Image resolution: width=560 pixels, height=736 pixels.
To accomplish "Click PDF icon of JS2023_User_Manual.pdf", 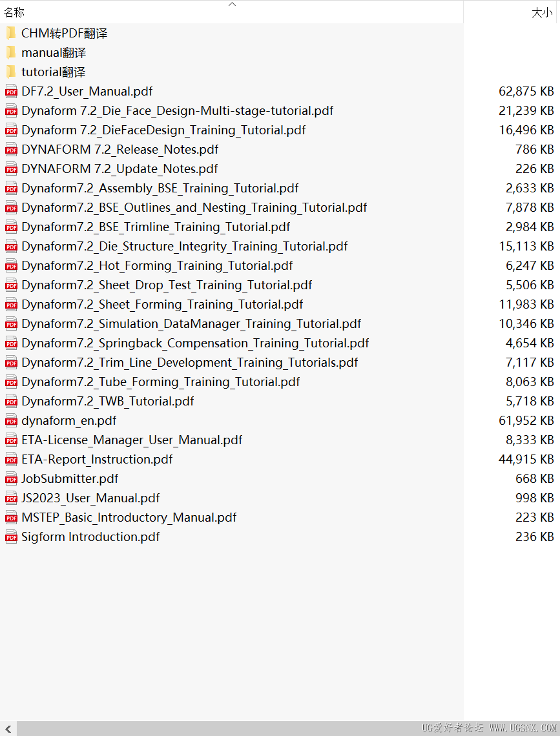I will coord(11,498).
